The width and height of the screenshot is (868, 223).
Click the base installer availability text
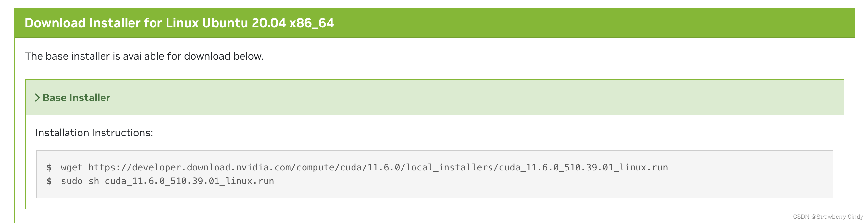click(x=144, y=56)
